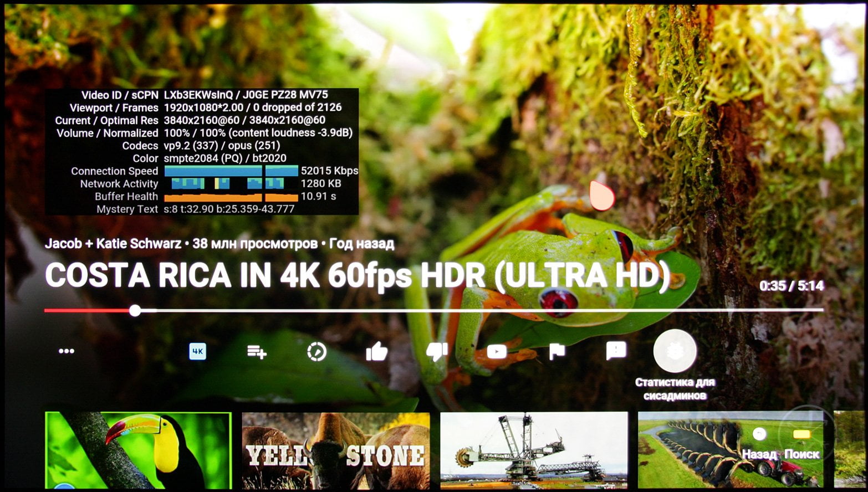
Task: Click Codecs value vp9.2 (337) / opus (251)
Action: [222, 146]
